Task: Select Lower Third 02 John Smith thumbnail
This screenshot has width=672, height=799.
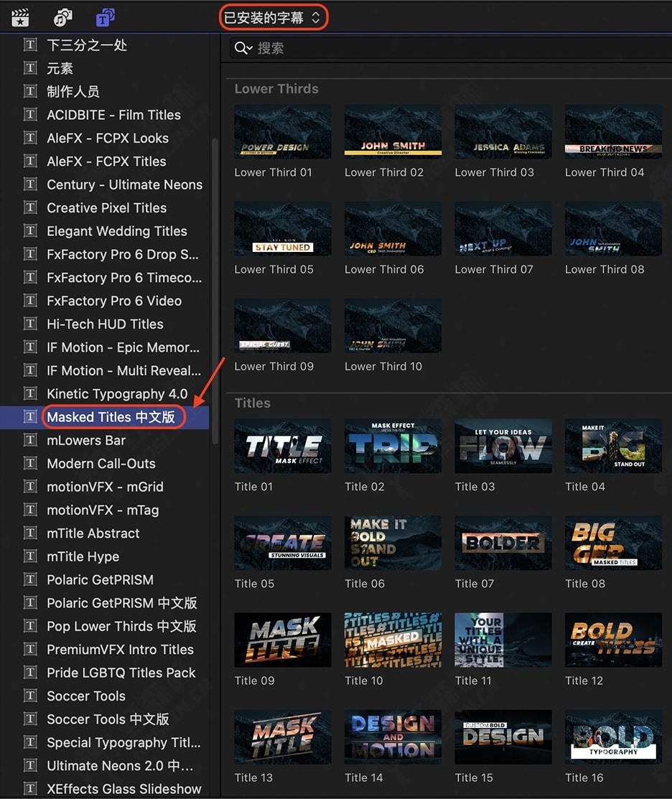Action: [x=393, y=131]
